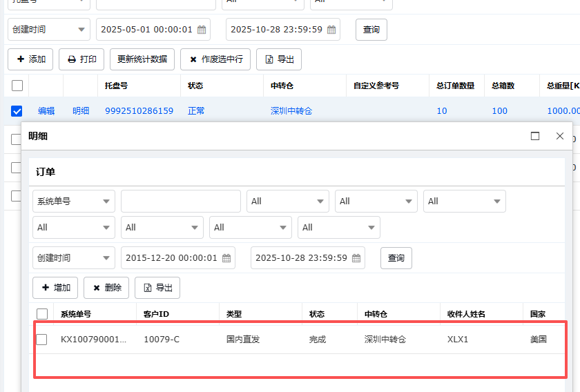
Task: Open calendar for order end date 2025-10-28
Action: pos(356,258)
